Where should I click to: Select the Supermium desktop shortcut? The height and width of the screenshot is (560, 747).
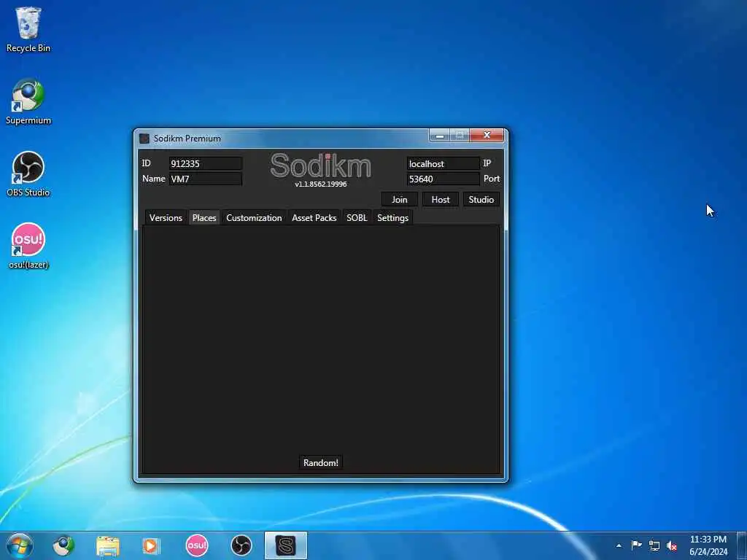[28, 102]
